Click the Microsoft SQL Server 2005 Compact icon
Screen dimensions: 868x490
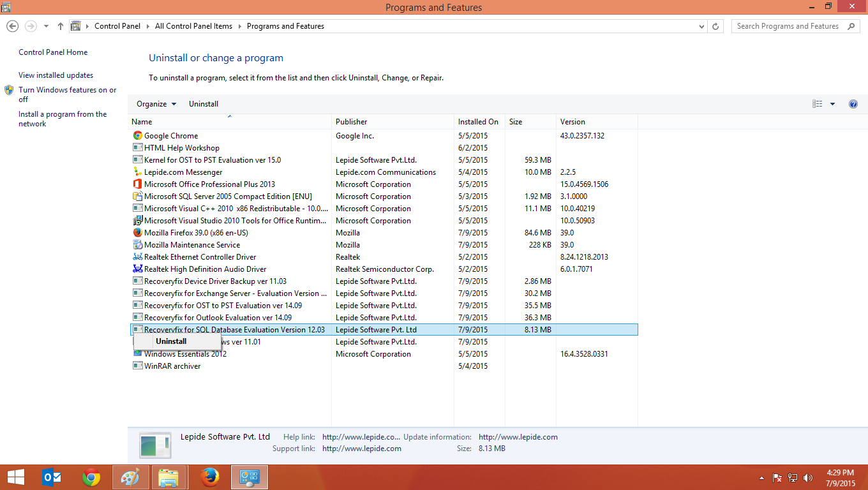[137, 196]
